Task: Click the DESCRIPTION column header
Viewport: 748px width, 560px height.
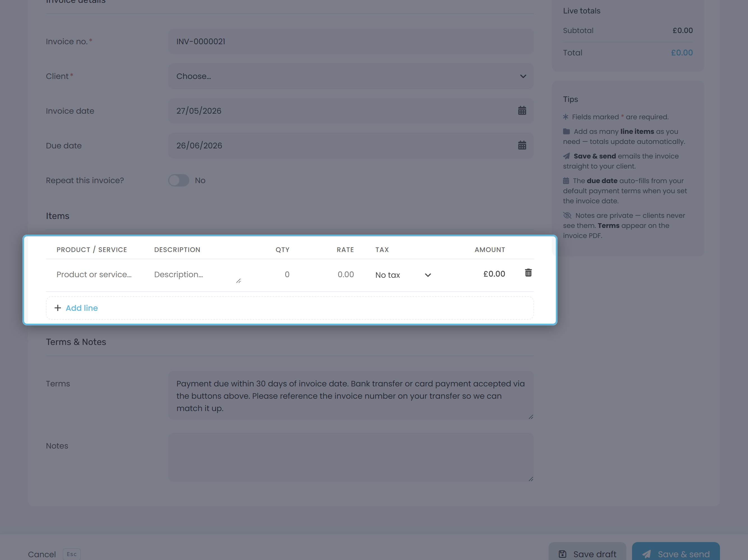Action: (177, 250)
